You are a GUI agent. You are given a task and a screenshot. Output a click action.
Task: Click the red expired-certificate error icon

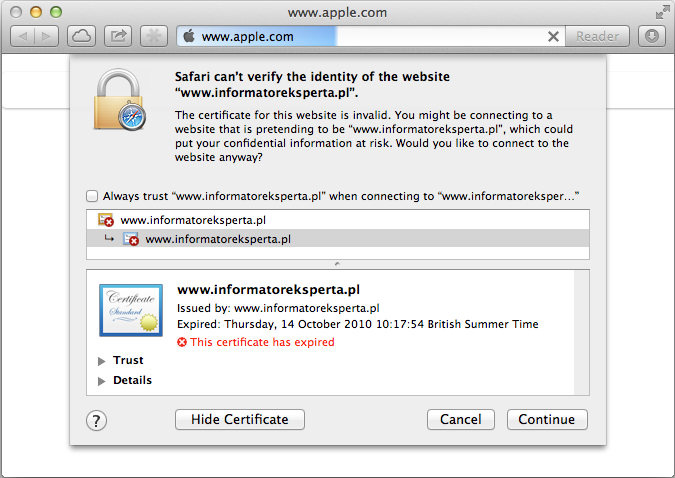pyautogui.click(x=182, y=342)
